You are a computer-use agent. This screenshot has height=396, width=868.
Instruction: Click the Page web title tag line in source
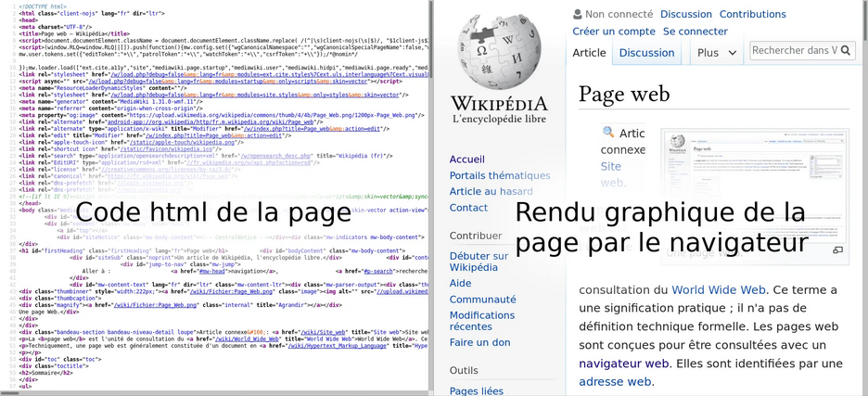[75, 33]
